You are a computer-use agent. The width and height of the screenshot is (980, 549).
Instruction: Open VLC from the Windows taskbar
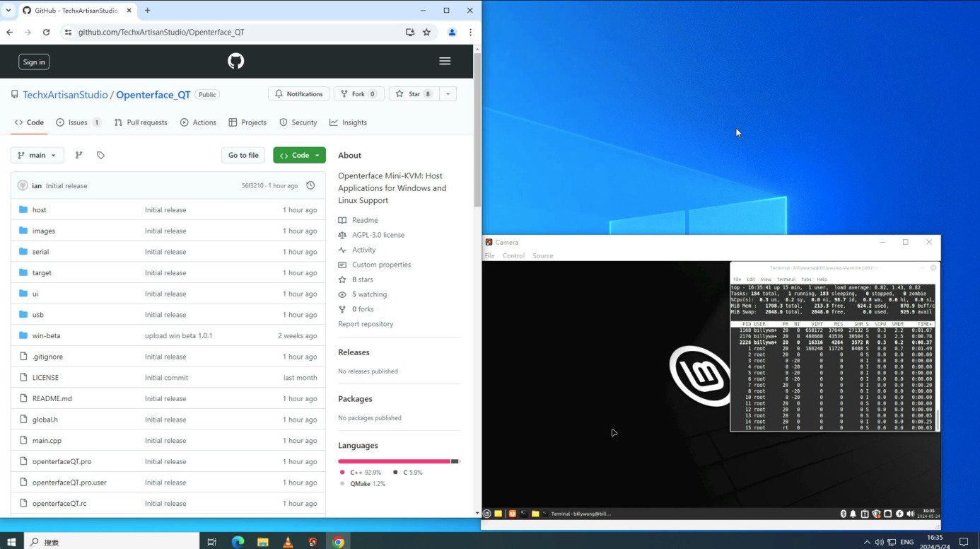(x=288, y=542)
